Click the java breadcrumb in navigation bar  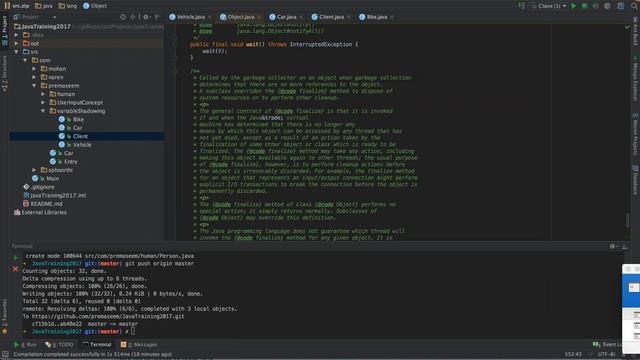tap(44, 6)
